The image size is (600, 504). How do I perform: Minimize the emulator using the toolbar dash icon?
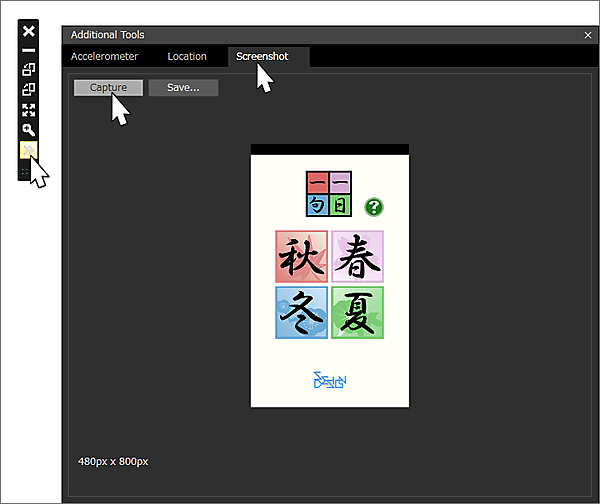[x=28, y=50]
